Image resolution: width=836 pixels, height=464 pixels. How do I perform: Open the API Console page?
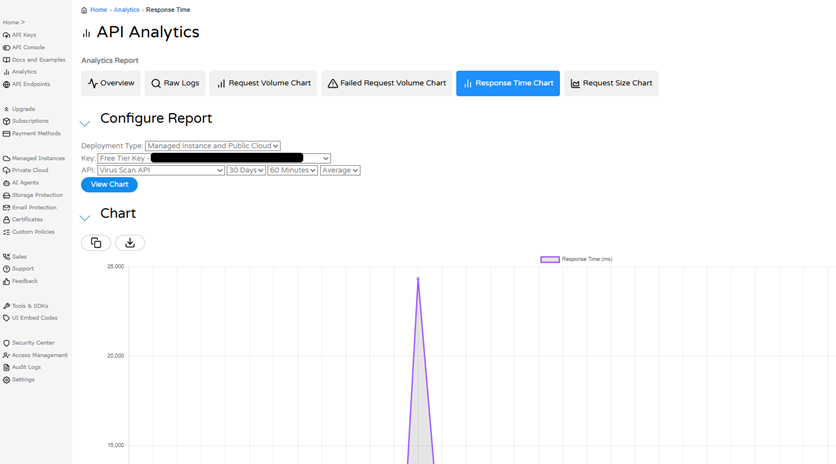[x=23, y=47]
